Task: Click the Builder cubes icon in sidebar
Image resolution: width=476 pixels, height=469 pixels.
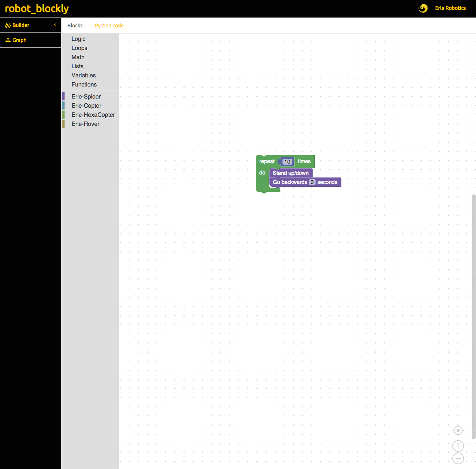Action: point(8,25)
